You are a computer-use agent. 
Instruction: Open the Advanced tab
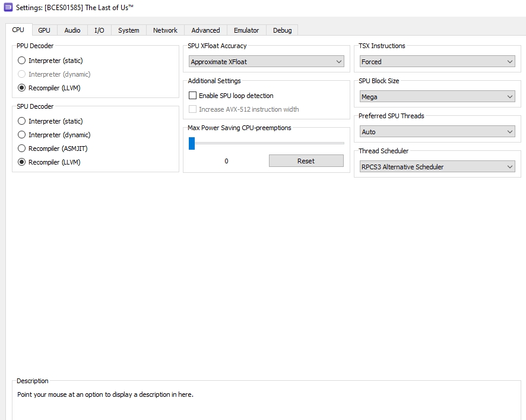click(x=205, y=30)
